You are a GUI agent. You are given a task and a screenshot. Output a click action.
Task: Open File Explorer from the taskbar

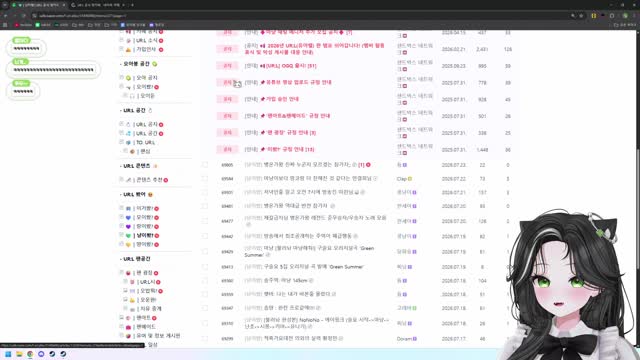pyautogui.click(x=19, y=354)
